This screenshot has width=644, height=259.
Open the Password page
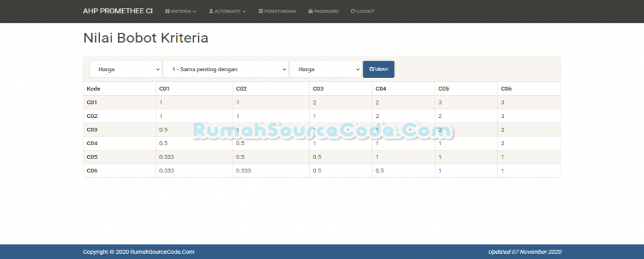[x=323, y=11]
